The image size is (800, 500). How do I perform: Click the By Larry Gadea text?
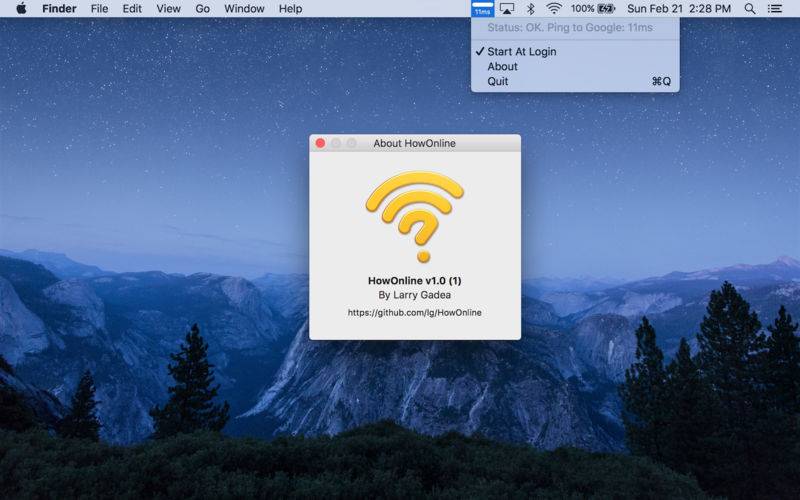pyautogui.click(x=415, y=295)
